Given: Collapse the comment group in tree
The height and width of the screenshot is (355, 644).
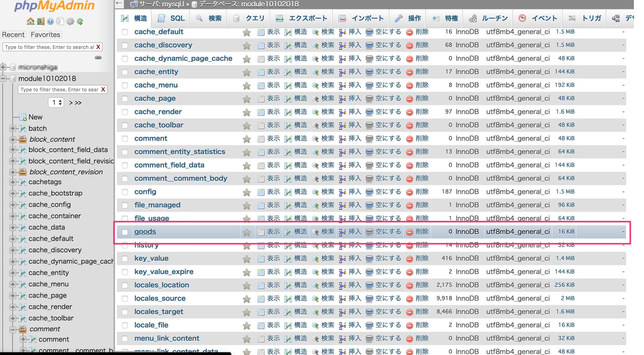Looking at the screenshot, I should 12,329.
